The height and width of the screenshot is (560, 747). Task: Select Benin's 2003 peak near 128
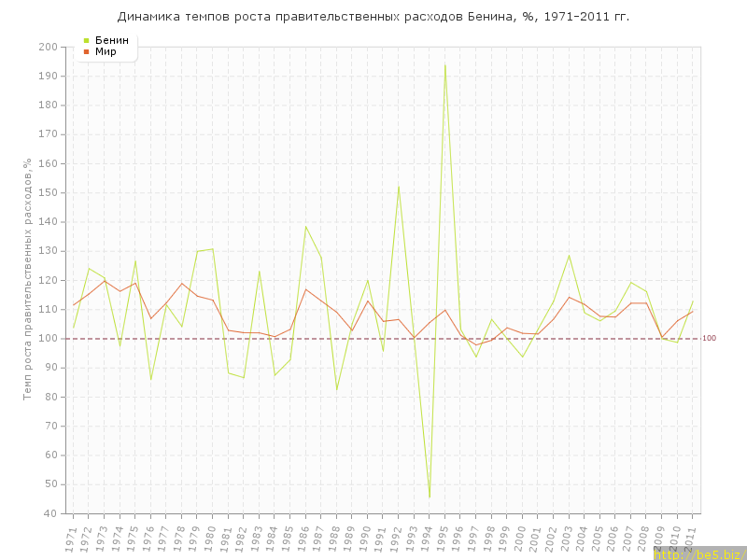pyautogui.click(x=569, y=255)
